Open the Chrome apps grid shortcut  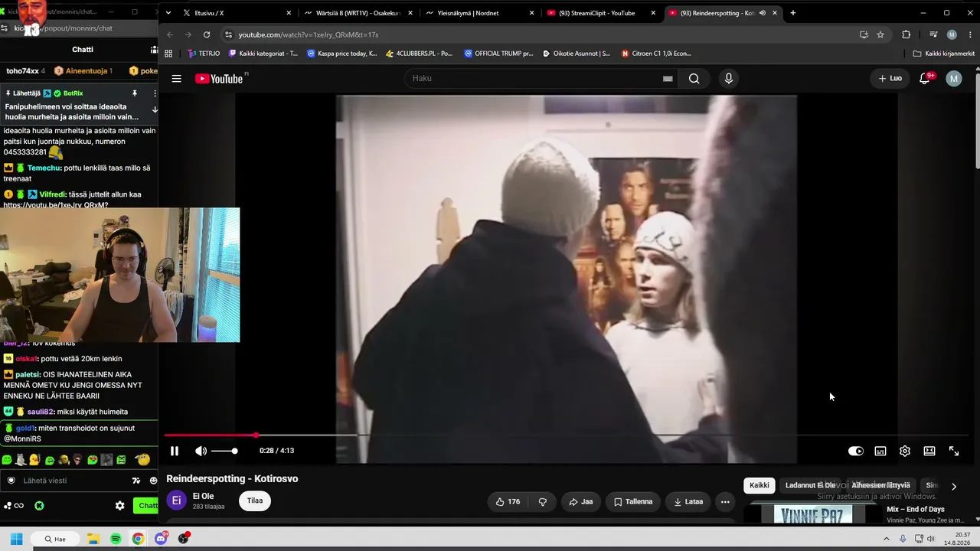click(x=168, y=54)
